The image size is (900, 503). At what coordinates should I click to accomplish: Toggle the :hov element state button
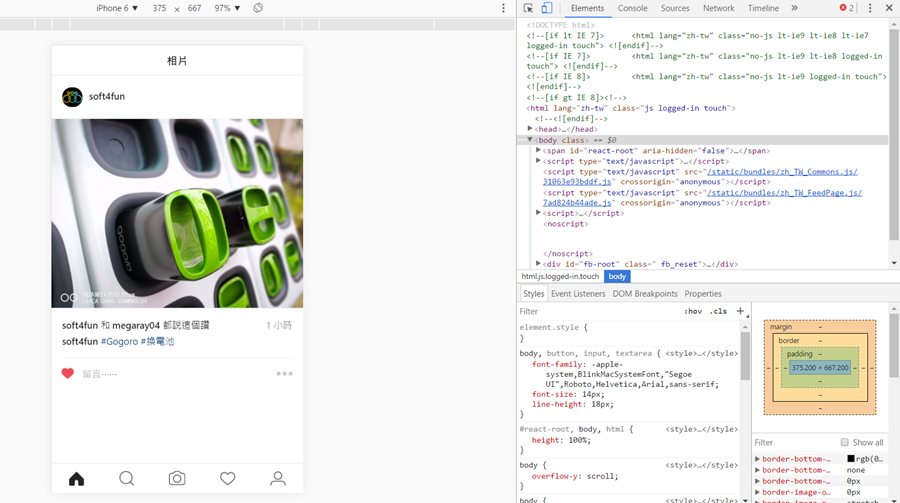coord(693,311)
